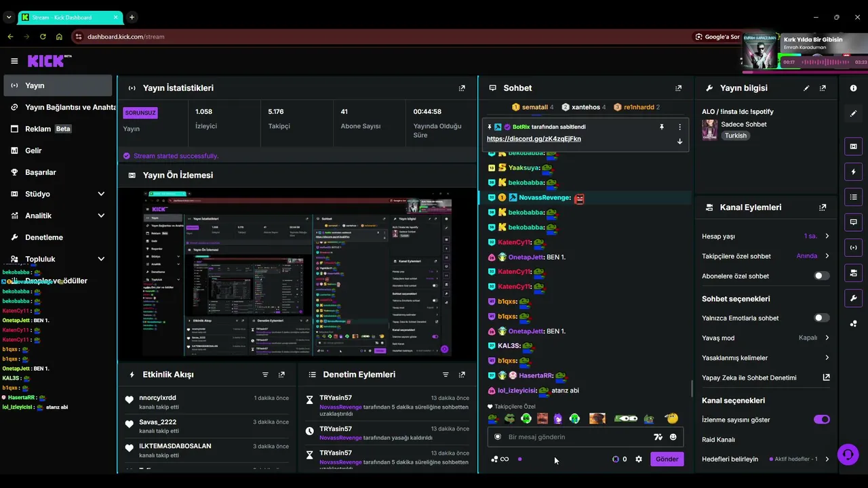
Task: Click the browser back arrow
Action: (10, 37)
